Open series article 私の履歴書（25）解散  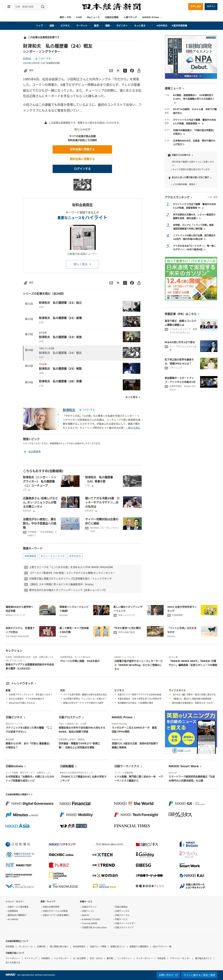(x=60, y=369)
